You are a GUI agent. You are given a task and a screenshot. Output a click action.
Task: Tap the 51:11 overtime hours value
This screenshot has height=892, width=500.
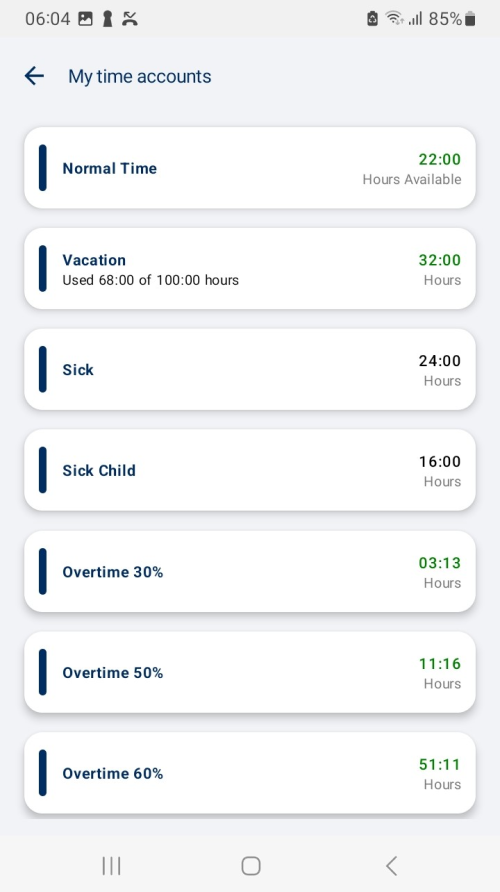click(x=440, y=764)
